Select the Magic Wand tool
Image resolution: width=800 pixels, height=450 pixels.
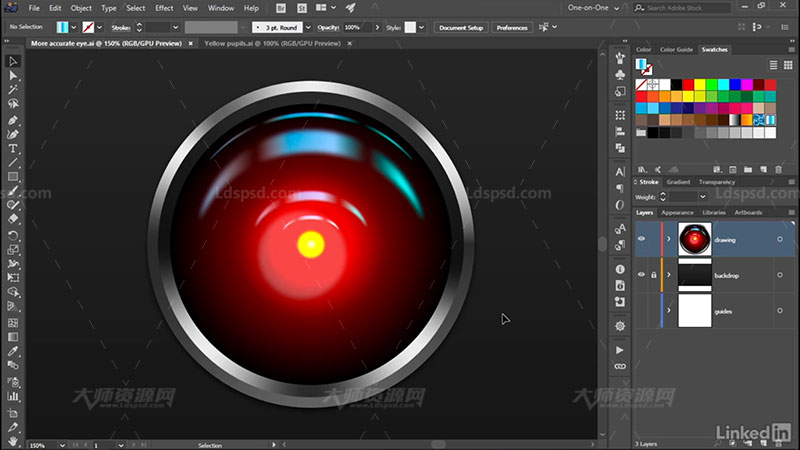13,90
